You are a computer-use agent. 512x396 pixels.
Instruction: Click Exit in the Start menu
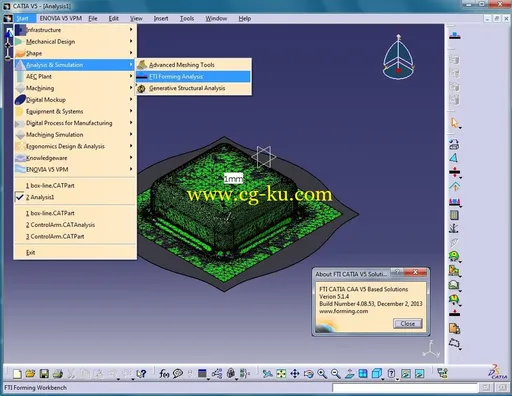click(x=75, y=252)
